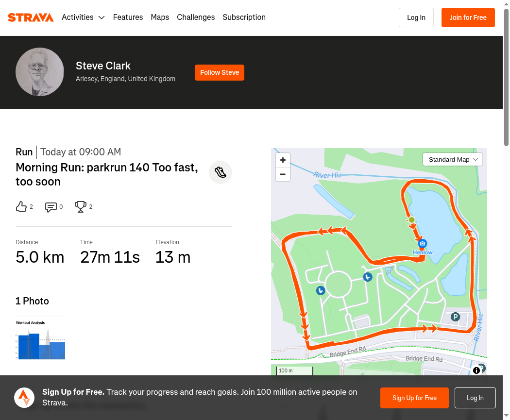Screen dimensions: 510x420
Task: Click the Join for Free button
Action: (468, 17)
